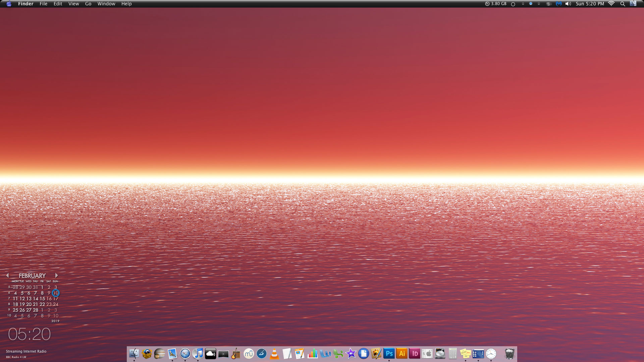The height and width of the screenshot is (362, 644).
Task: Open the View menu
Action: click(x=73, y=4)
